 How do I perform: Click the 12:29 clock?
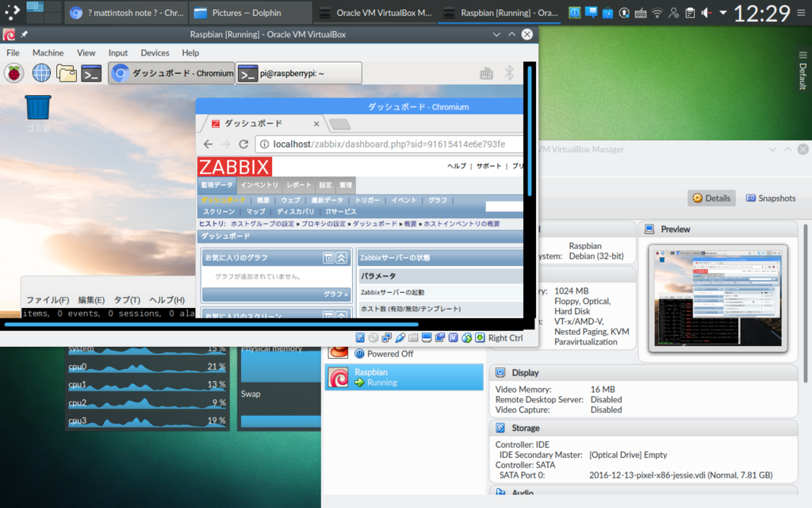pos(762,13)
